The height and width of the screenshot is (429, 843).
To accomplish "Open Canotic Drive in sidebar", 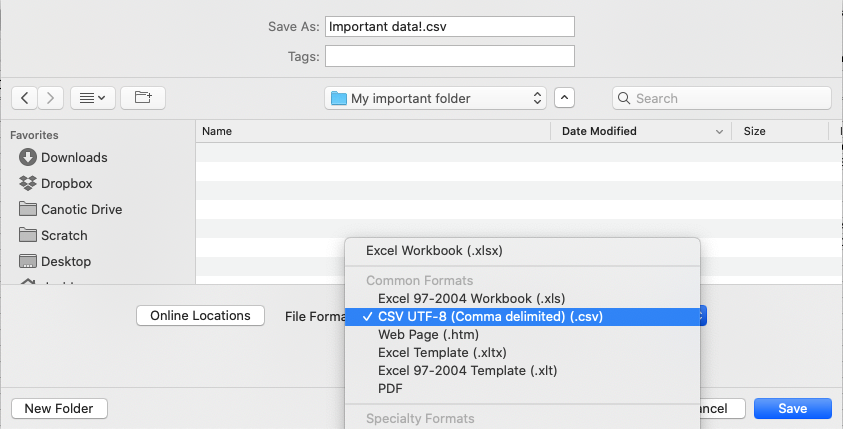I will (x=70, y=209).
